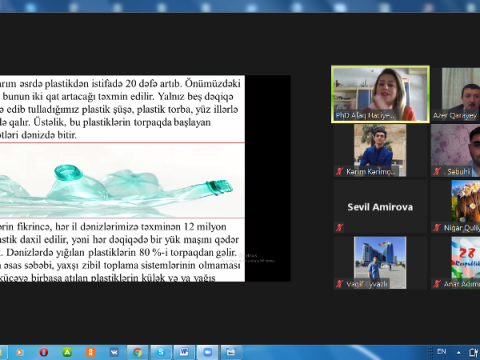Open the orange Odnoklassniki taskbar icon

click(x=91, y=352)
